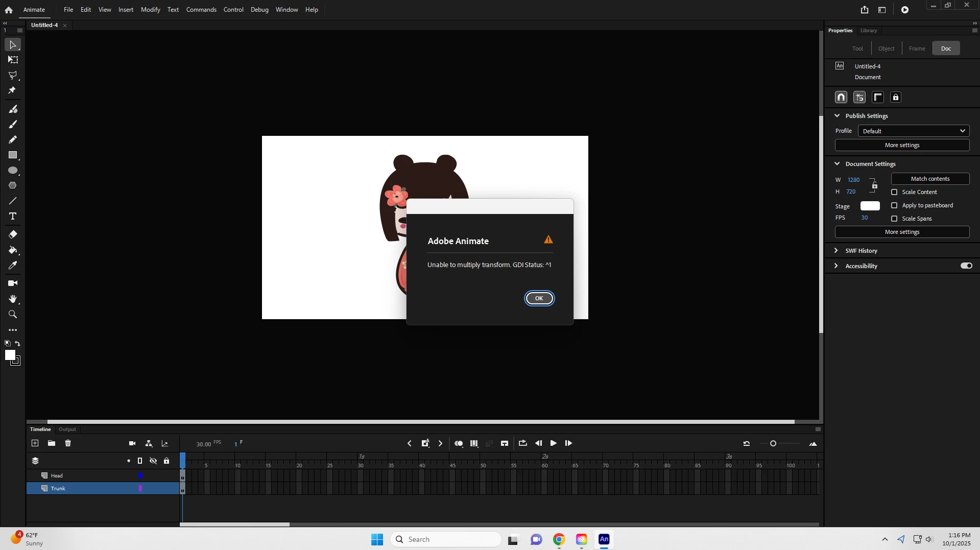Open the Profile Default dropdown

(913, 131)
